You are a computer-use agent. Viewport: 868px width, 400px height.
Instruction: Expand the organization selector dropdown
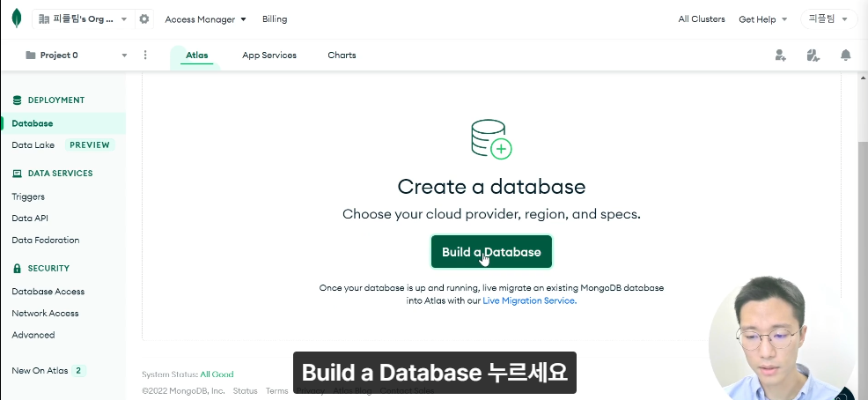tap(124, 19)
